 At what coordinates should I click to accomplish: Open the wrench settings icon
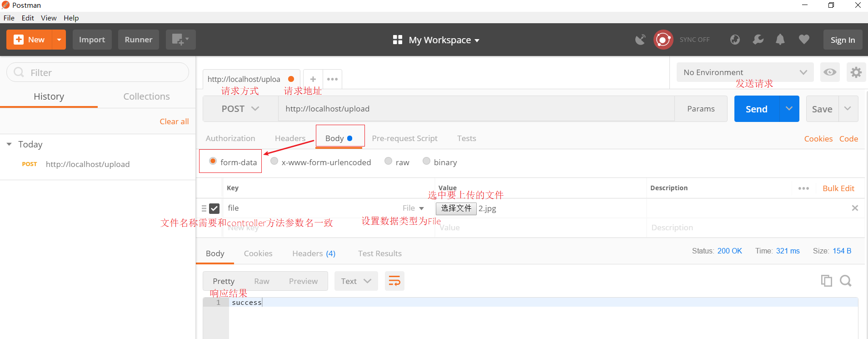click(758, 40)
